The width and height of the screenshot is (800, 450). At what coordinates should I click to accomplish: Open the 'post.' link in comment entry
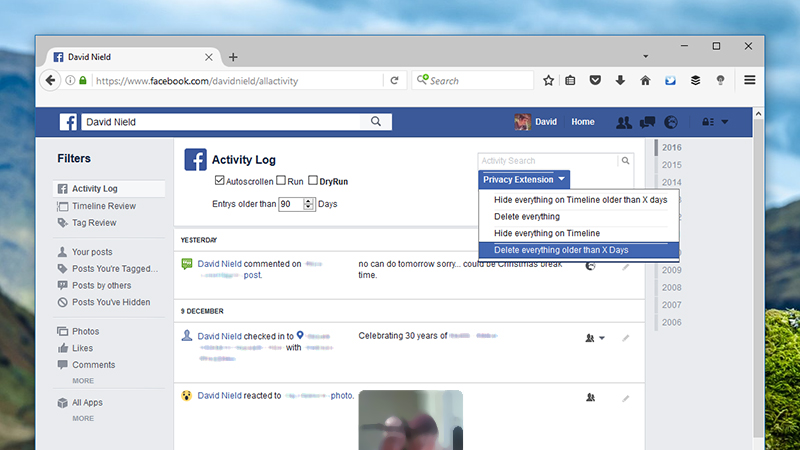tap(253, 275)
